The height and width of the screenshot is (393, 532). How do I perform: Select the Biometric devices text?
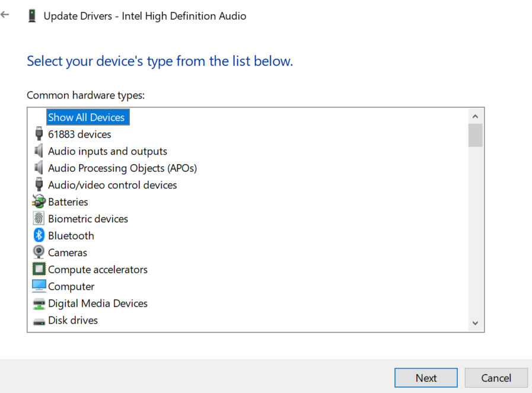click(x=88, y=219)
